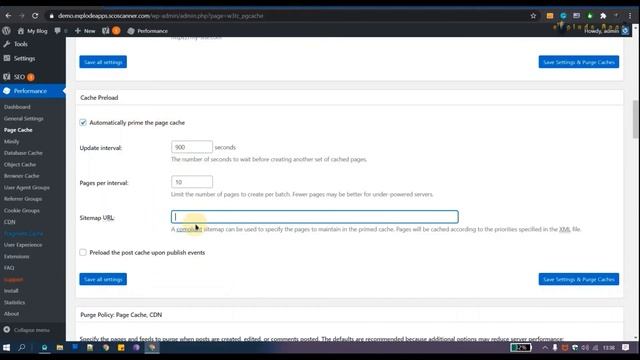Collapse the WordPress sidebar menu
640x360 pixels.
[27, 330]
